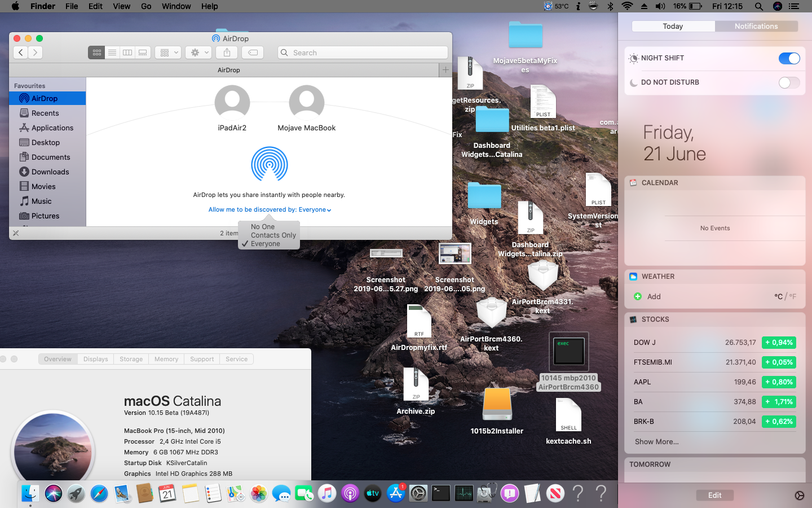Screen dimensions: 812x508
Task: Open the File menu
Action: [72, 6]
